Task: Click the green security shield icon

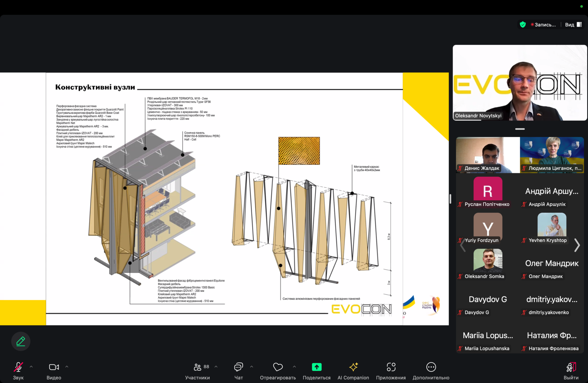Action: point(523,25)
